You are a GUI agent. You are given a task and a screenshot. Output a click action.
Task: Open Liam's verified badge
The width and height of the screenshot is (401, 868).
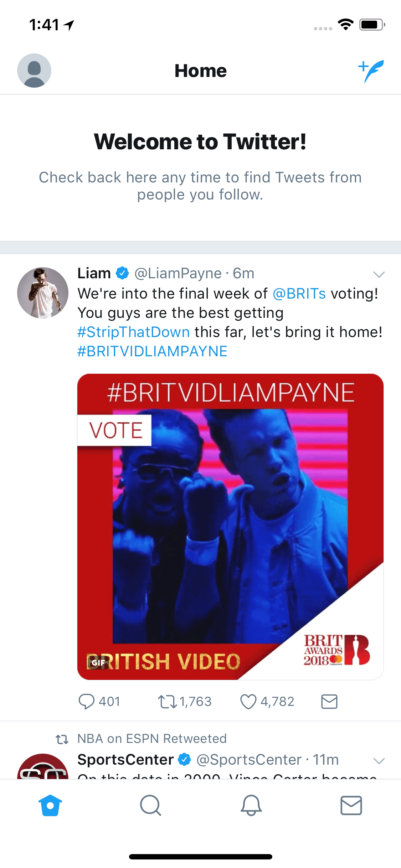122,273
